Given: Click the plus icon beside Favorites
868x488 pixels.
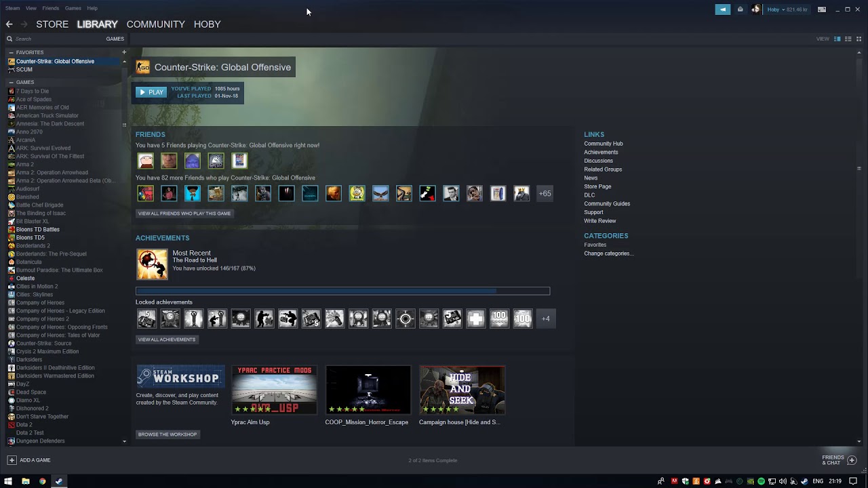Looking at the screenshot, I should pos(124,52).
